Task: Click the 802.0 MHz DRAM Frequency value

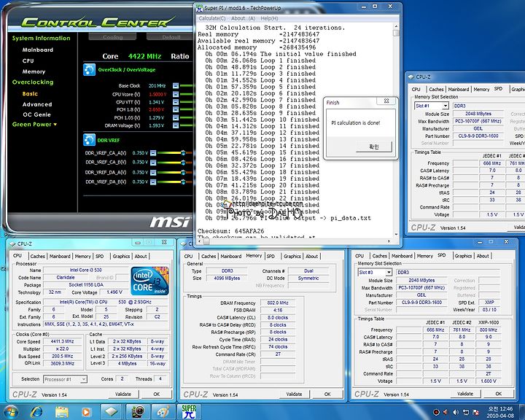Action: coord(278,303)
